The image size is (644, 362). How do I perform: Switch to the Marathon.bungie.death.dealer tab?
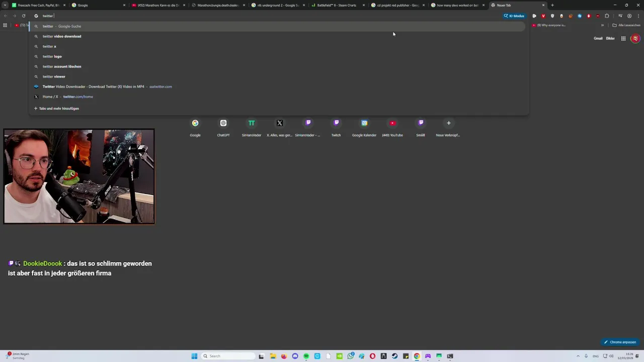tap(218, 5)
